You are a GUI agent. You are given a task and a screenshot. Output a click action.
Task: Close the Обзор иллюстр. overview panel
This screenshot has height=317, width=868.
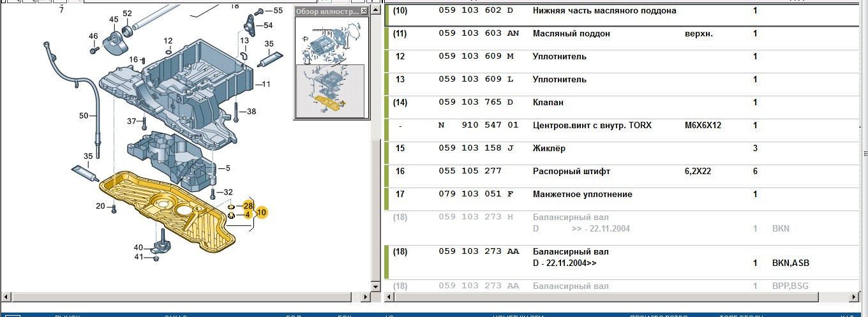(364, 11)
